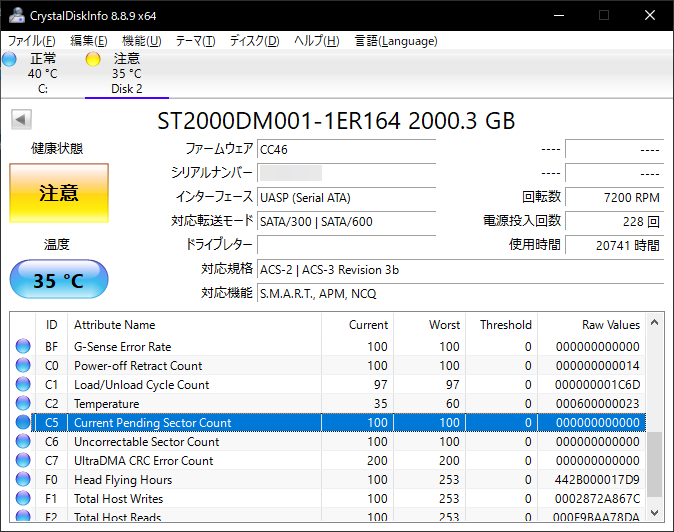Click the Worst column header
Viewport: 674px width, 532px height.
pos(430,325)
